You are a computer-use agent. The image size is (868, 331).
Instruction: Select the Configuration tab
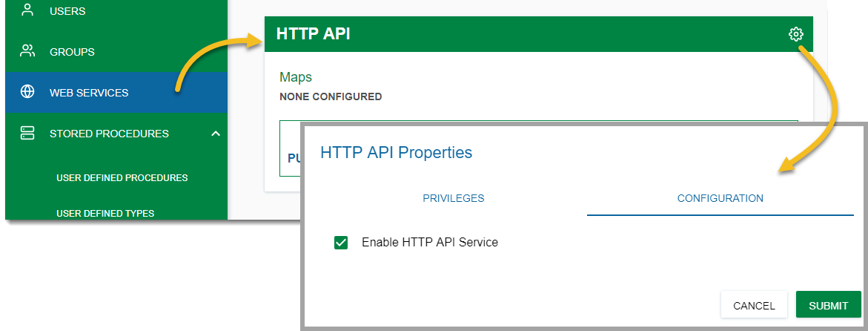pos(720,198)
